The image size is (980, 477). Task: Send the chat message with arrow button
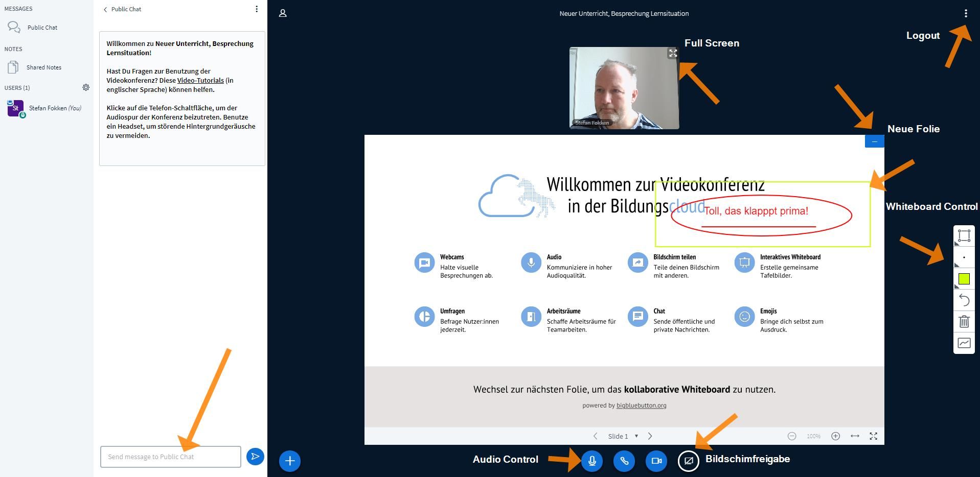255,457
